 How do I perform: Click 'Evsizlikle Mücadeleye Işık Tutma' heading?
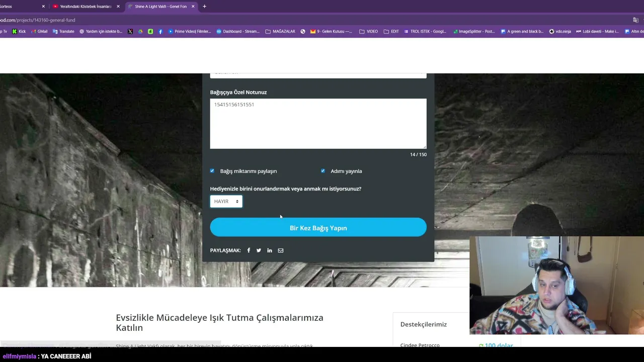[x=220, y=322]
